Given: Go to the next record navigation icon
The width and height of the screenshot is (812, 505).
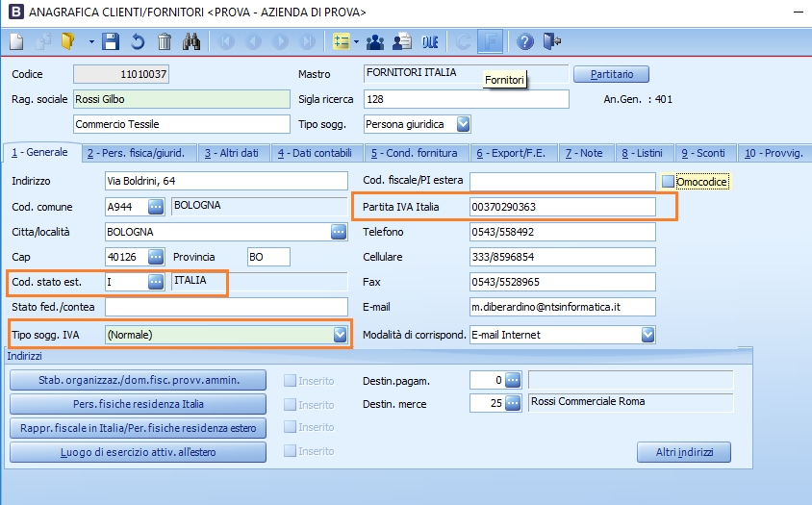Looking at the screenshot, I should pyautogui.click(x=280, y=41).
